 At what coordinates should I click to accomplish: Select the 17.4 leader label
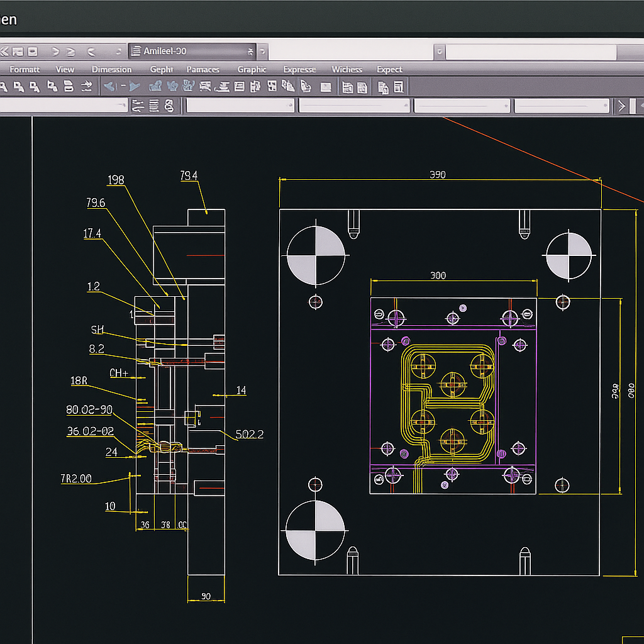pyautogui.click(x=92, y=233)
